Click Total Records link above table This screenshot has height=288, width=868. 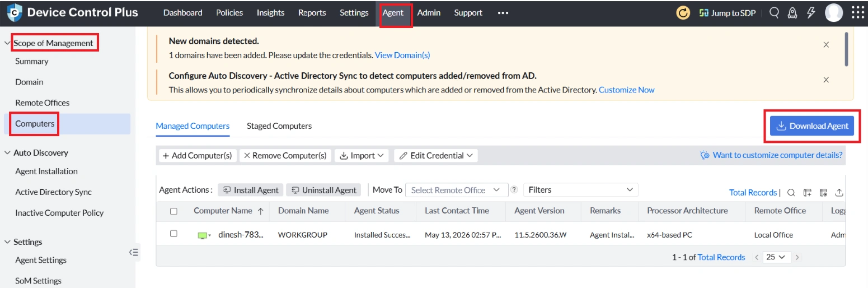(753, 193)
